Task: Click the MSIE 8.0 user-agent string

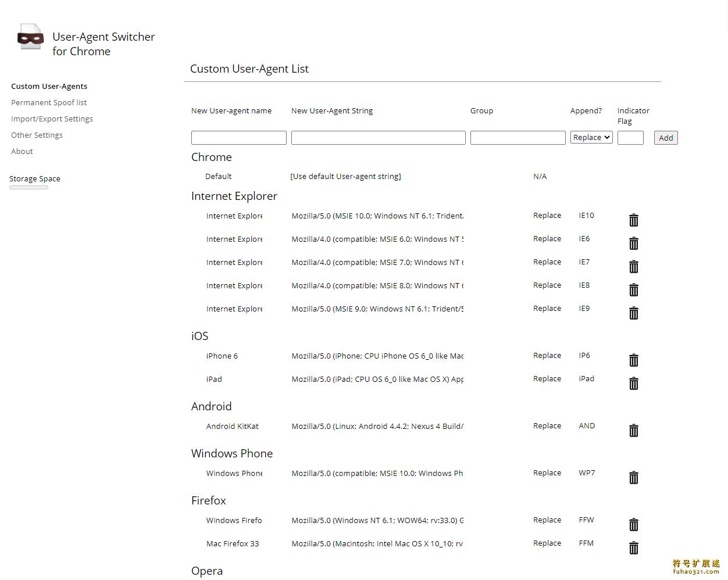Action: click(x=377, y=285)
